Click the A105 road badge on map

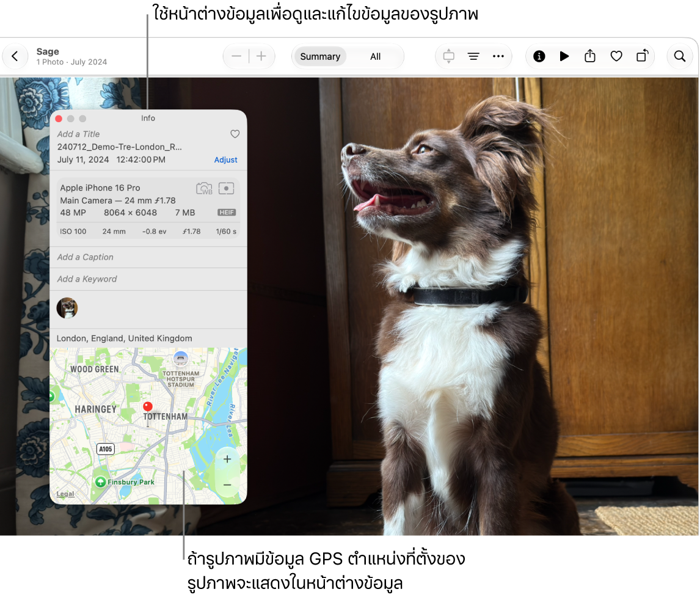(106, 449)
